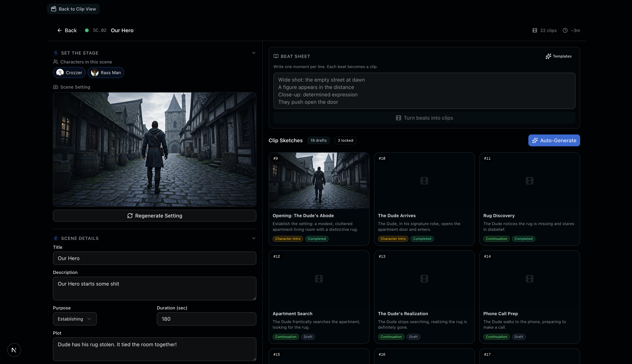Screen dimensions: 632x364
Task: Click the SC.02 scene number label
Action: tap(100, 30)
